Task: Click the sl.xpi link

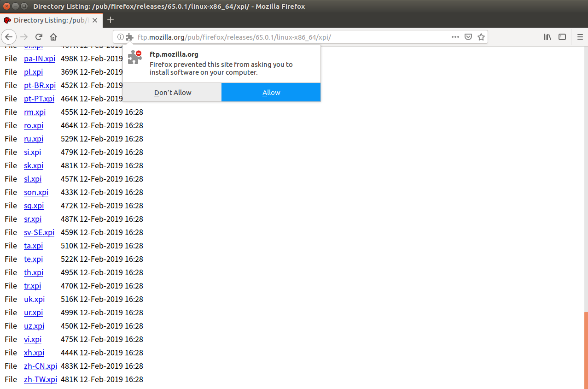Action: 33,179
